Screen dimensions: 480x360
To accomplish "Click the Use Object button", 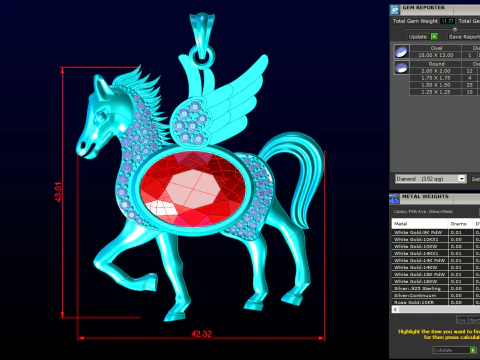I will (468, 320).
